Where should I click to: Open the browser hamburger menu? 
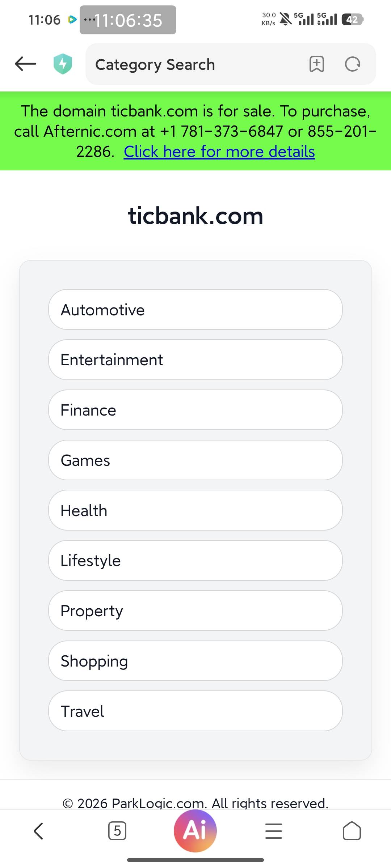274,831
